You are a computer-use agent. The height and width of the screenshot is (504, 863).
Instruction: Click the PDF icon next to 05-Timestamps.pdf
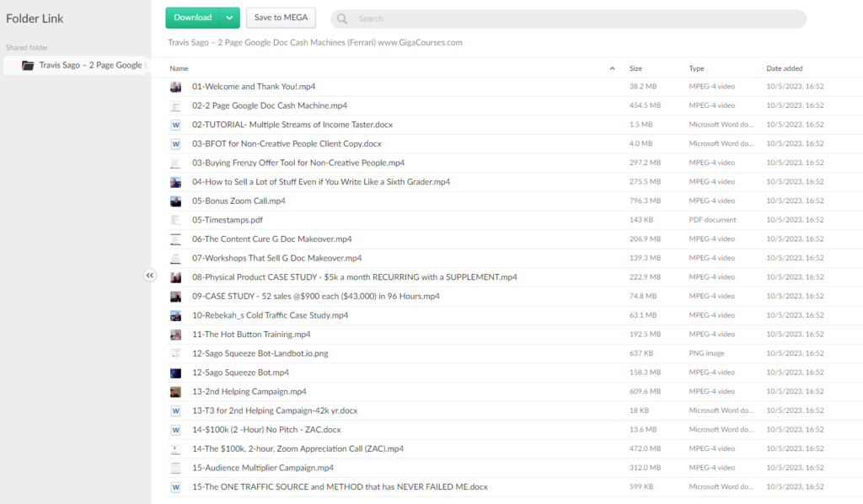(x=176, y=219)
